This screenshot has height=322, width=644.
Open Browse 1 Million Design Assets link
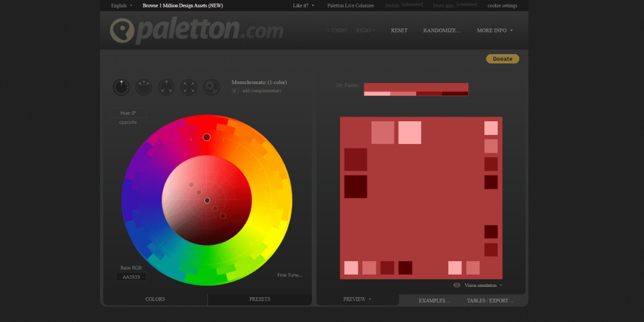(x=182, y=5)
